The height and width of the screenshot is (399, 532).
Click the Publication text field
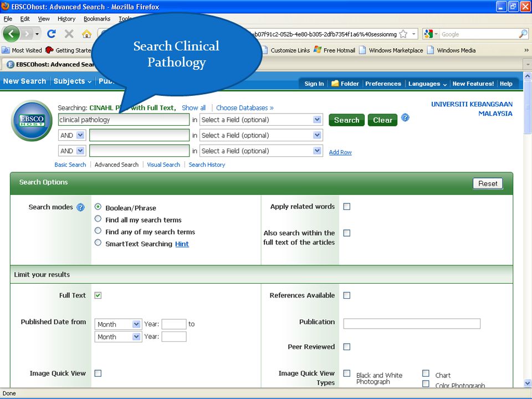pos(412,324)
